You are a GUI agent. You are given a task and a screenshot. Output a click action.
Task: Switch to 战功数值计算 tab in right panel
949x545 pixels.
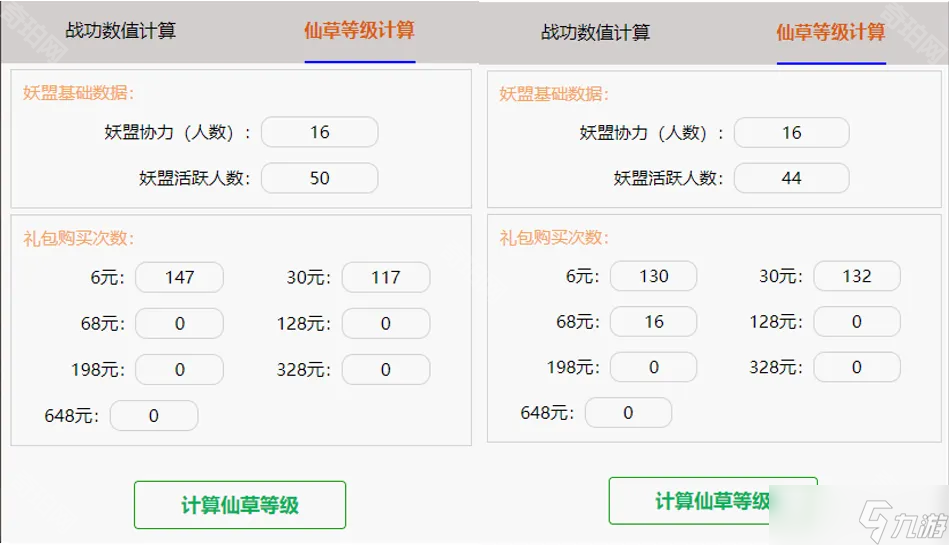[596, 32]
